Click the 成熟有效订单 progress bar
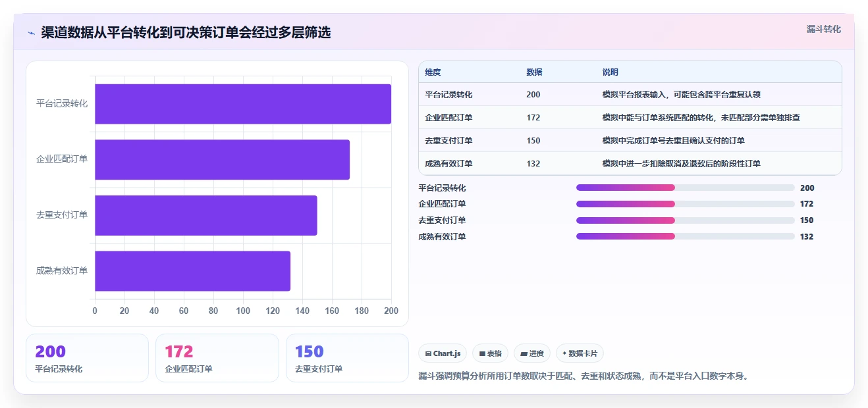Viewport: 868px width, 408px height. (x=686, y=236)
